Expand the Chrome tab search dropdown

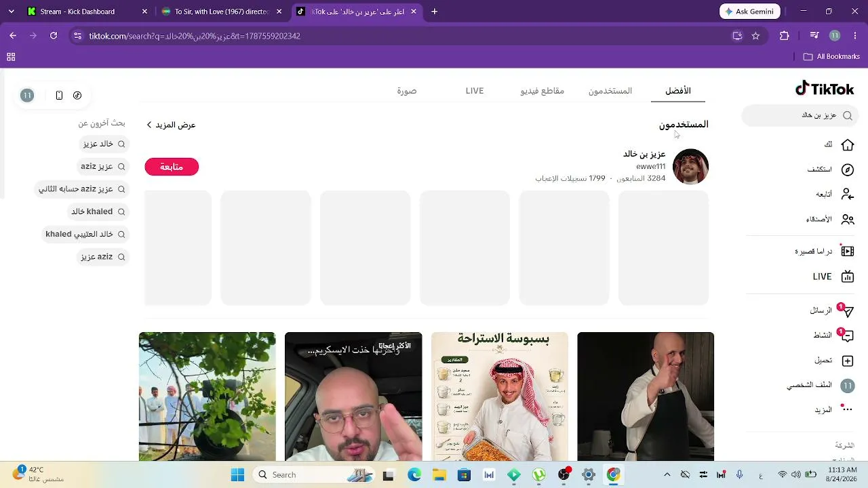(x=11, y=12)
